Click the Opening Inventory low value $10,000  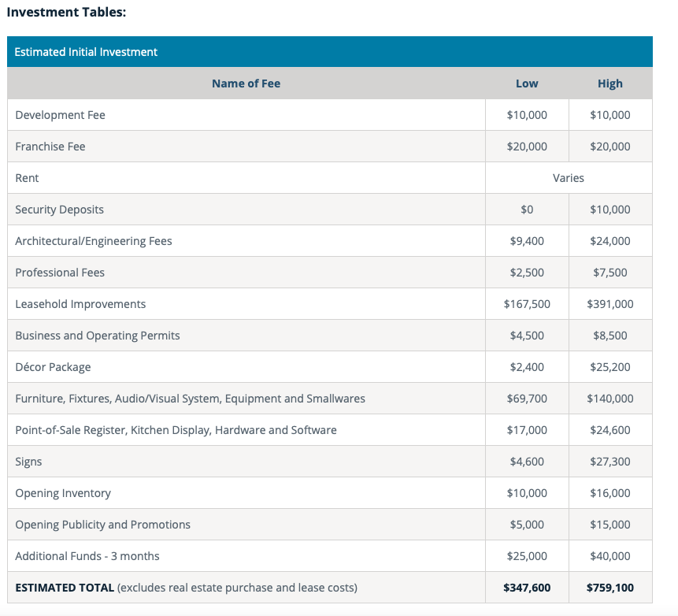[x=527, y=493]
